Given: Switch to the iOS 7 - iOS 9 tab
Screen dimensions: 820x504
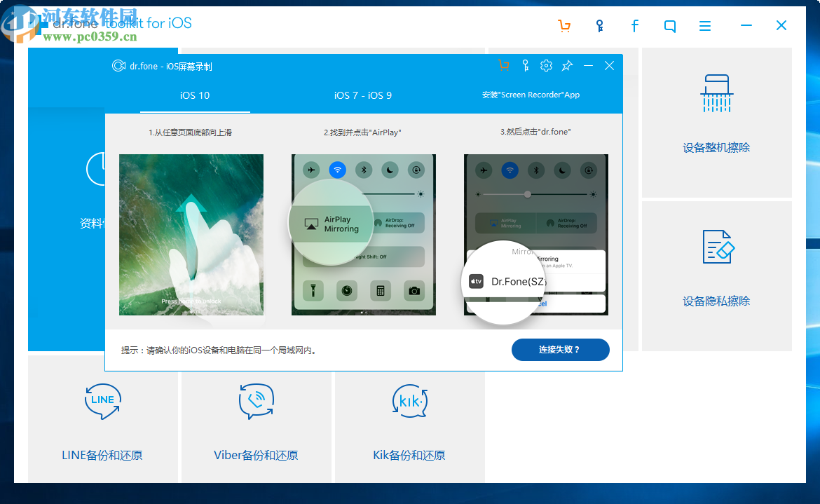Looking at the screenshot, I should pyautogui.click(x=363, y=95).
